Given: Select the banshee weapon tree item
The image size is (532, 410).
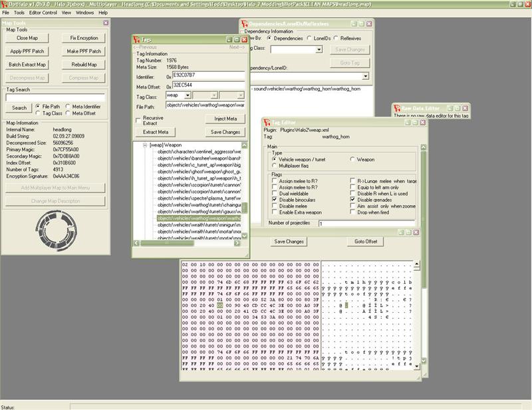Looking at the screenshot, I should tap(199, 158).
